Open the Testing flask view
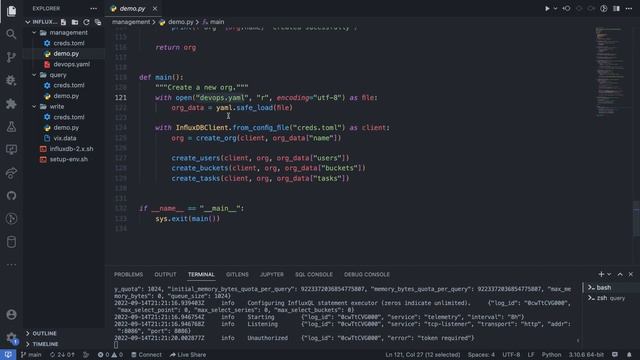Screen dimensions: 640x360 (11, 127)
